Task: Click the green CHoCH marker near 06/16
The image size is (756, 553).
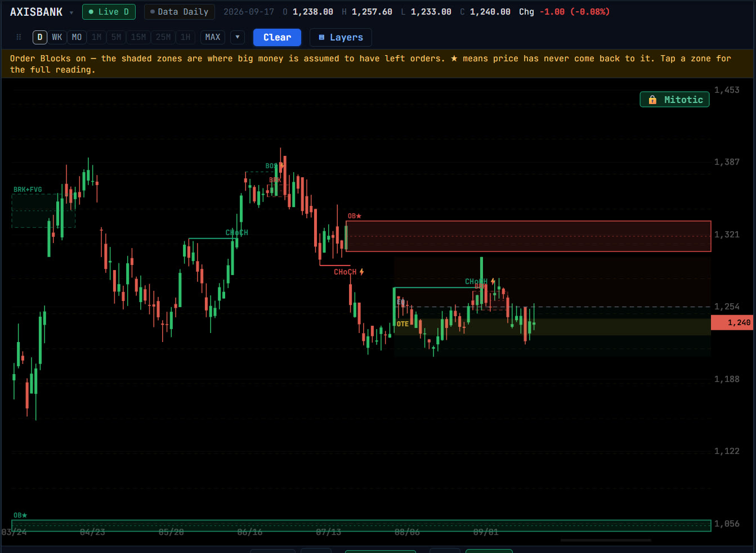Action: coord(236,232)
